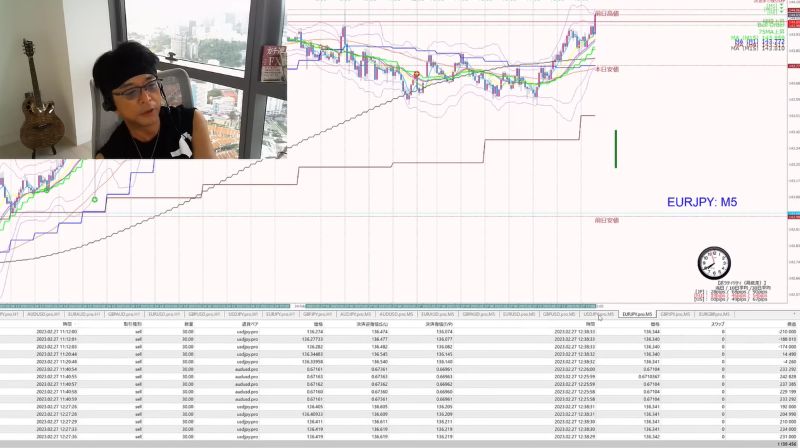Select the green vertical line object
This screenshot has width=800, height=448.
tap(616, 148)
